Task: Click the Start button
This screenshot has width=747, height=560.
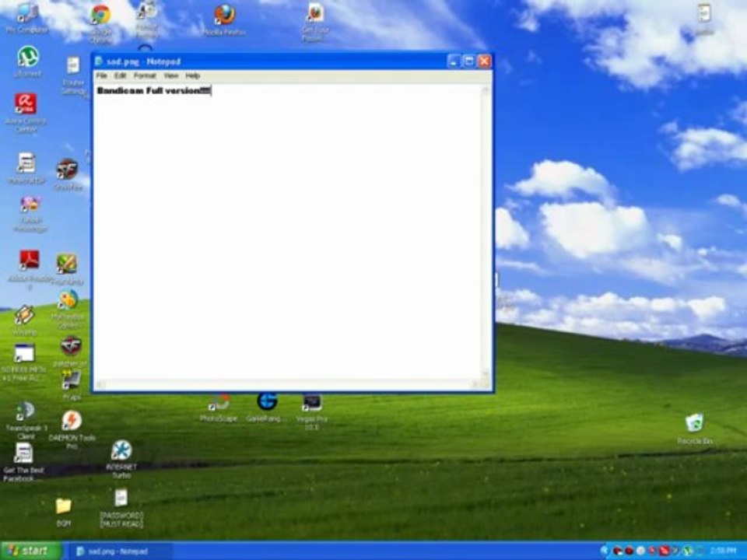Action: [31, 551]
